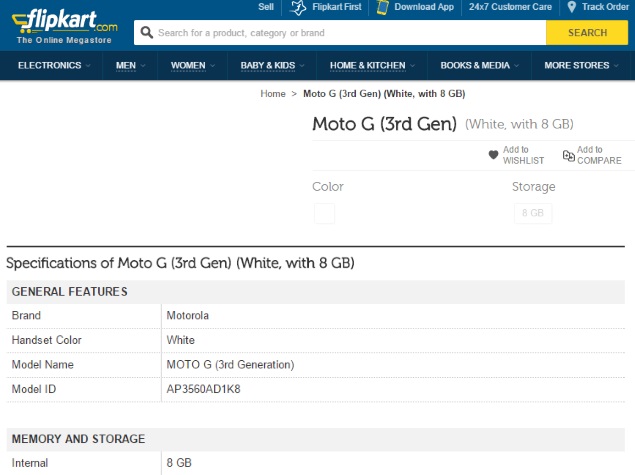This screenshot has height=475, width=635.
Task: Select the 8 GB storage option
Action: (533, 213)
